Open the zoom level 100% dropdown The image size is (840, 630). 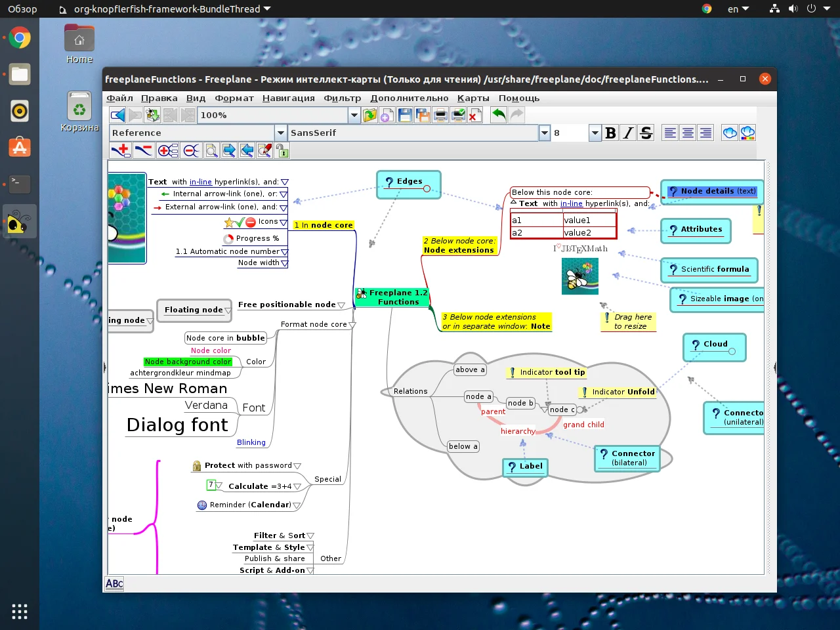coord(353,115)
